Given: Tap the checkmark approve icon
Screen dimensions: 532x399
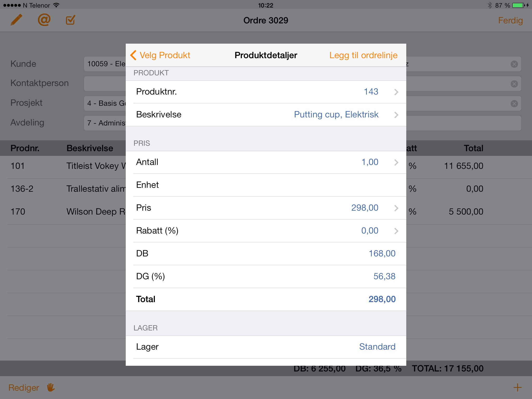Looking at the screenshot, I should click(x=70, y=20).
